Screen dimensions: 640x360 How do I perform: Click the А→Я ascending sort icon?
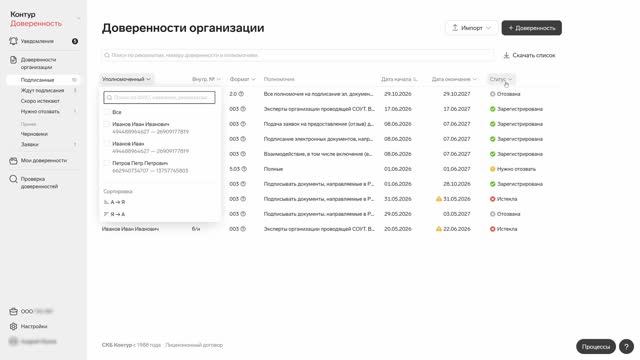106,202
